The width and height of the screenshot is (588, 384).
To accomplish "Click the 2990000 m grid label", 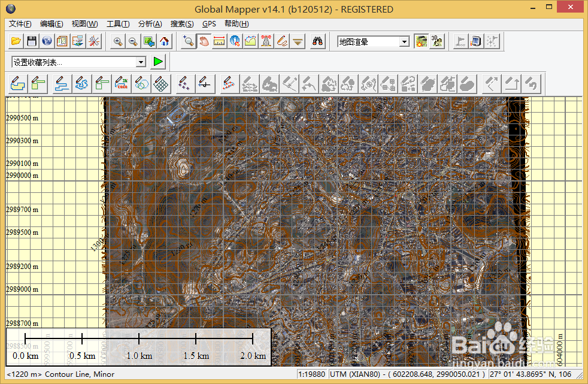I will pyautogui.click(x=22, y=176).
